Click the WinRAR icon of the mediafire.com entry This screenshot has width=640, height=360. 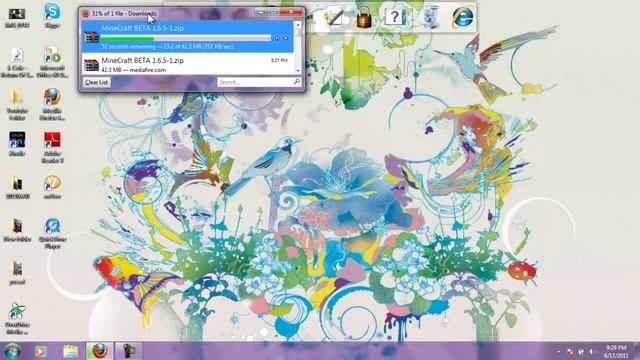coord(91,65)
